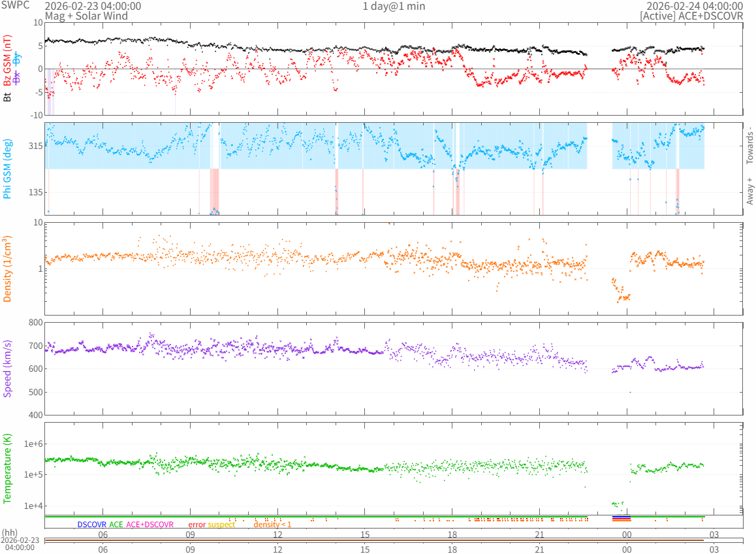Toggle the struck-through By series label

click(x=17, y=58)
